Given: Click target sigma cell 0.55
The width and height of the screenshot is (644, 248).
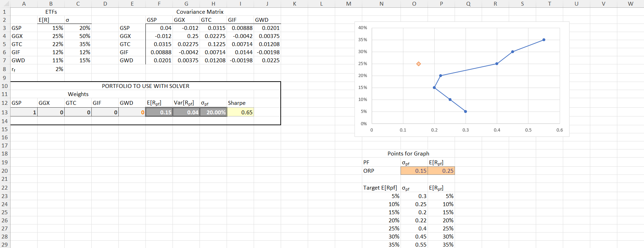Looking at the screenshot, I should click(x=414, y=244).
